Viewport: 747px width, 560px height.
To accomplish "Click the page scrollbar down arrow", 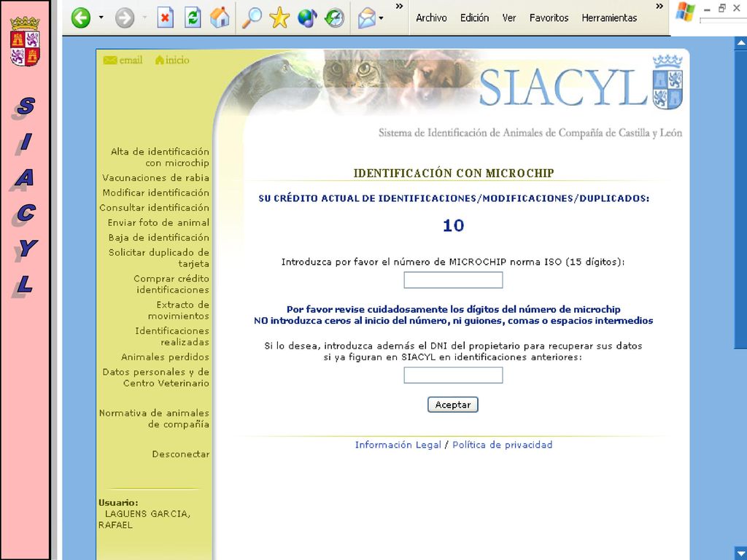I will pos(741,554).
